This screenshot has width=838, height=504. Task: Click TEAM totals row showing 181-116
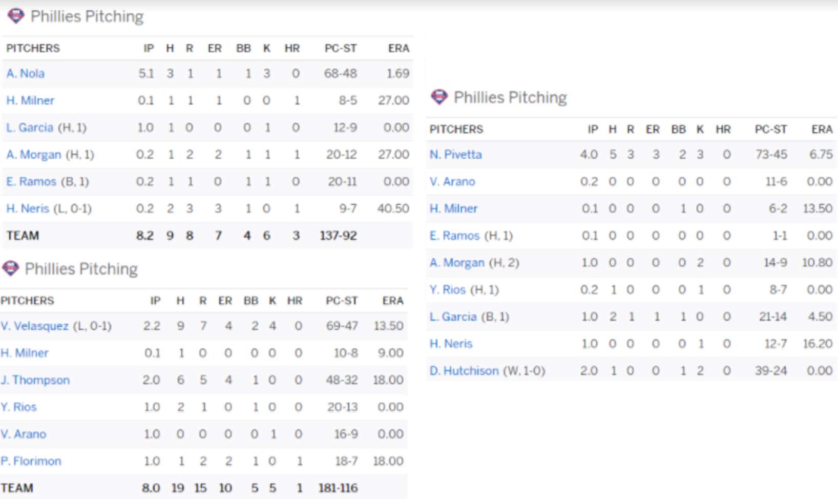tap(204, 488)
